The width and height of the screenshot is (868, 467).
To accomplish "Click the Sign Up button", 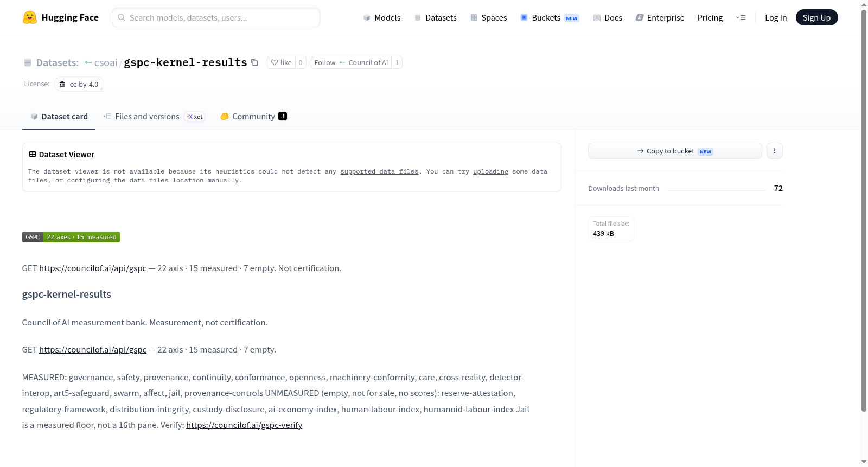I will pyautogui.click(x=816, y=17).
